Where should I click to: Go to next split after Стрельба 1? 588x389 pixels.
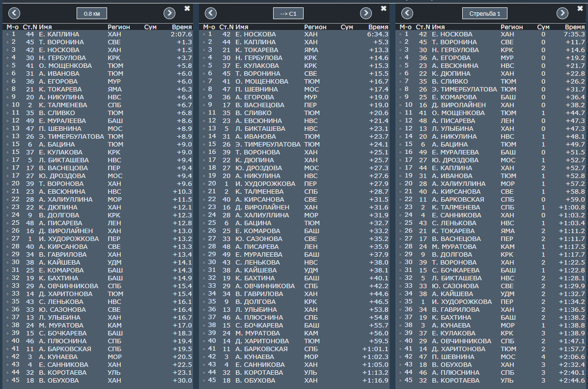pyautogui.click(x=562, y=13)
